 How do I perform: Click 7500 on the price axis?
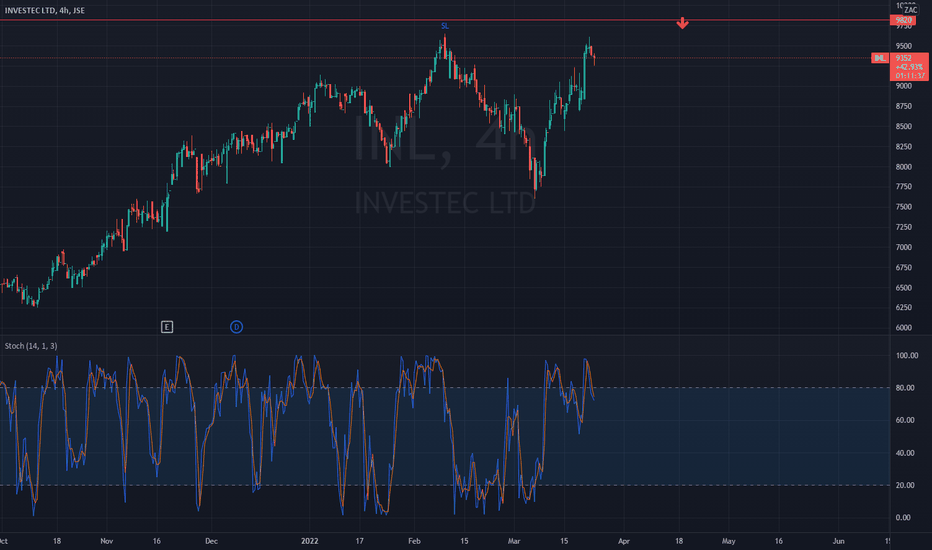(x=903, y=207)
